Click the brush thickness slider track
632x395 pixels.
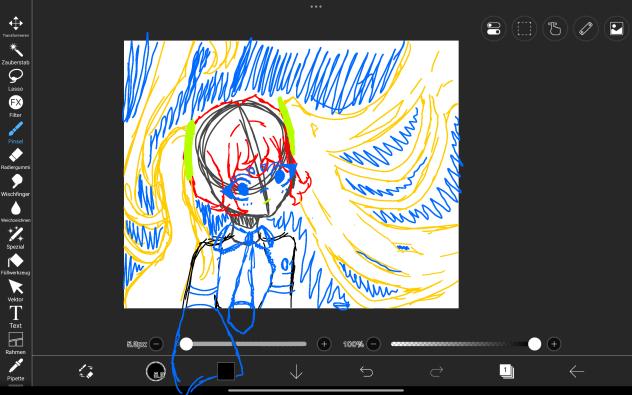tap(243, 344)
